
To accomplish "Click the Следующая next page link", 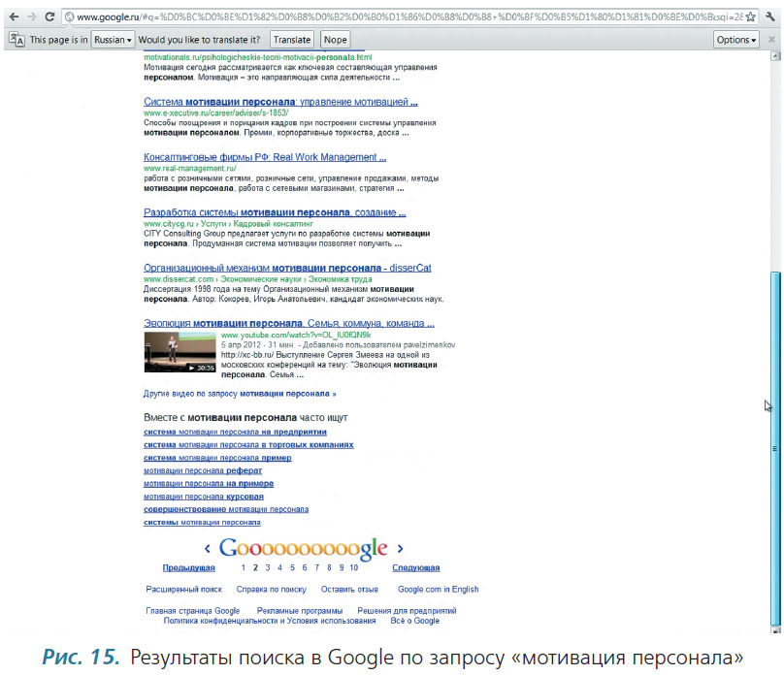I will pos(416,567).
